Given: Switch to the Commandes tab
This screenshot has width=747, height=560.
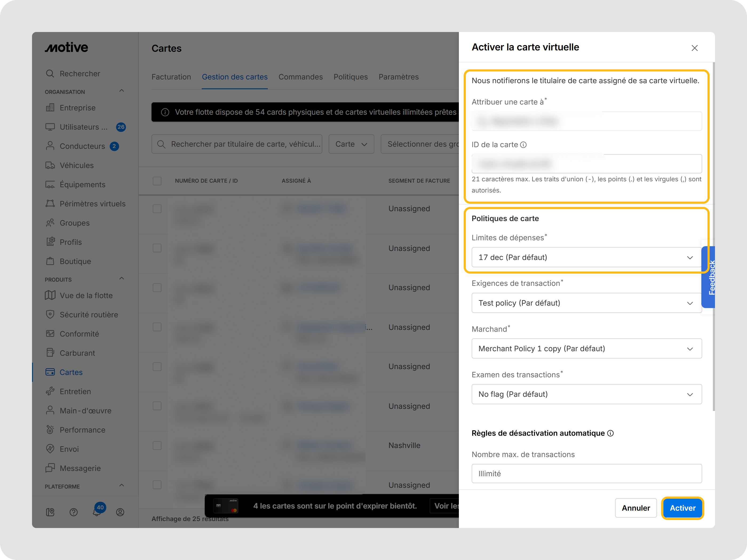Looking at the screenshot, I should pos(301,77).
